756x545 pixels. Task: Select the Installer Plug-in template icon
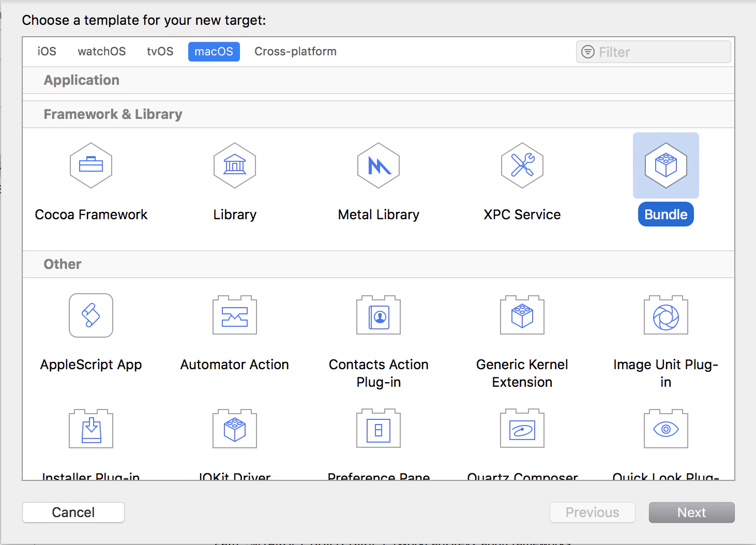[91, 429]
